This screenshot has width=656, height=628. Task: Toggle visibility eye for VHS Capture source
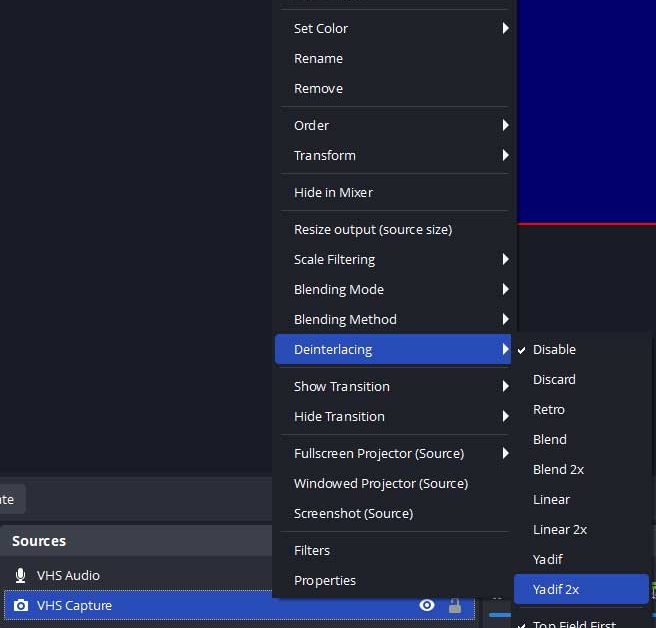(x=427, y=605)
